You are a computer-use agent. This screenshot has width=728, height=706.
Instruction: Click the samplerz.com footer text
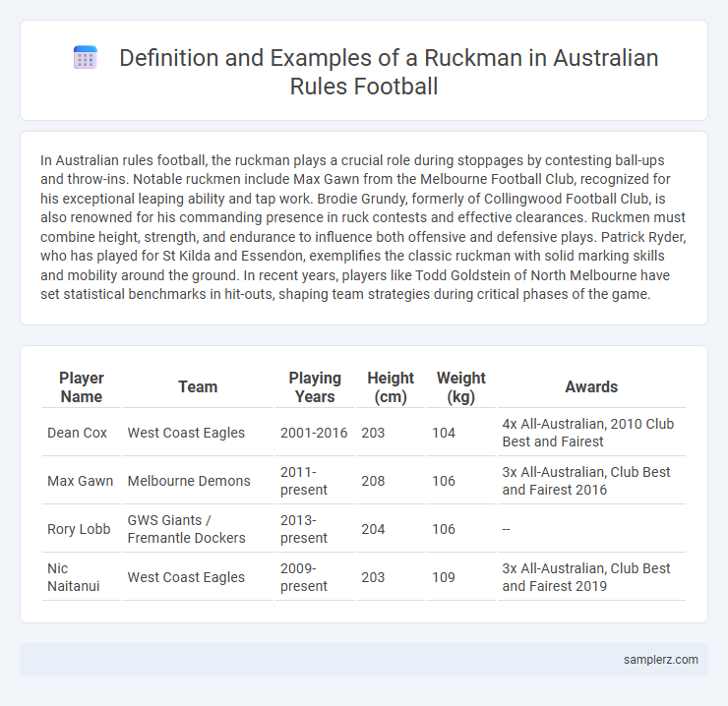click(661, 660)
